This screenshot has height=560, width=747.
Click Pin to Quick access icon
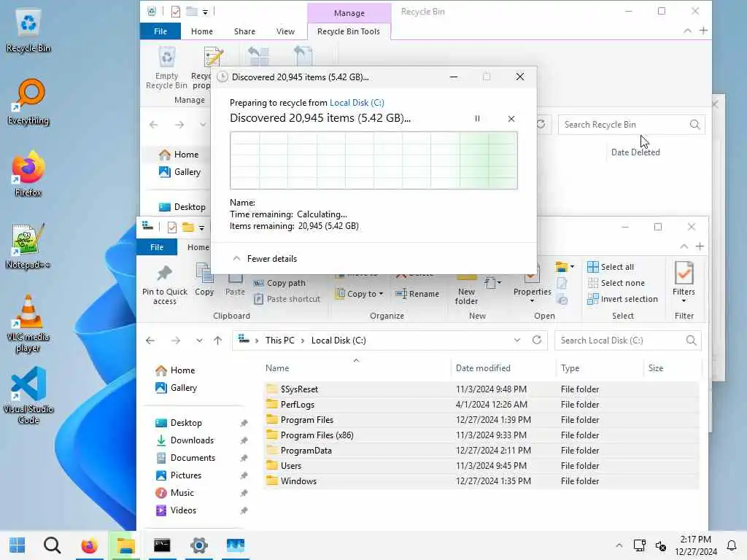click(x=165, y=284)
